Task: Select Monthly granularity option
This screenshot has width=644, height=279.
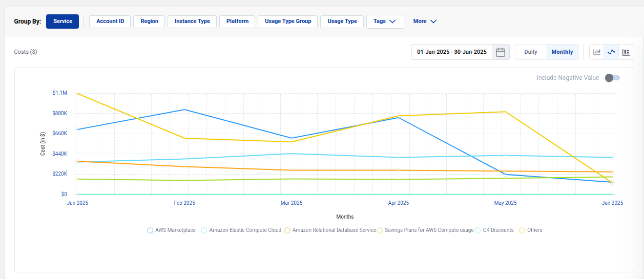Action: tap(562, 52)
